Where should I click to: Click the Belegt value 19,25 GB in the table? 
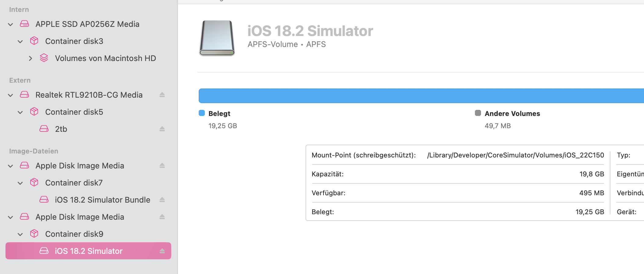coord(590,212)
